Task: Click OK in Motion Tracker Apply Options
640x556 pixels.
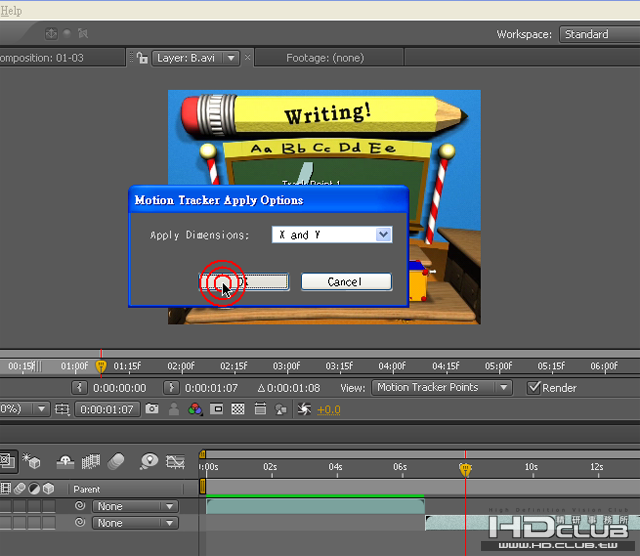Action: [244, 282]
